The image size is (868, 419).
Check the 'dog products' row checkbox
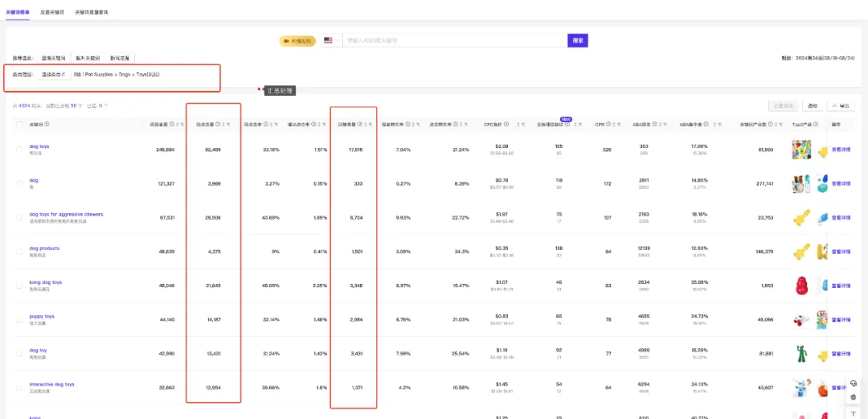[19, 252]
